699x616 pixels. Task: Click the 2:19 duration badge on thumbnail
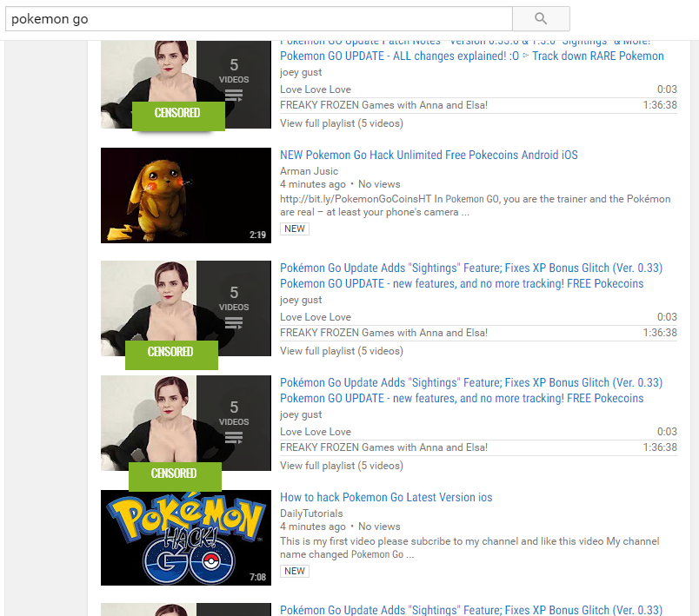(x=257, y=235)
